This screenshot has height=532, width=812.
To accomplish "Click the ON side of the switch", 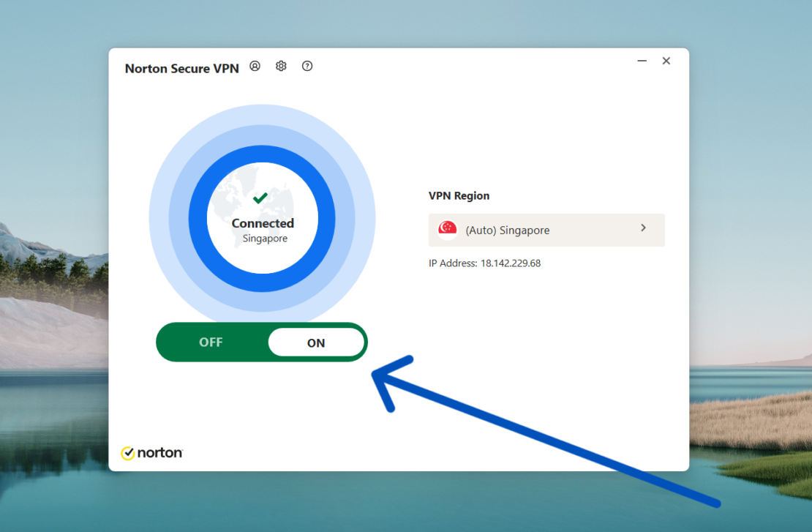I will pos(317,342).
